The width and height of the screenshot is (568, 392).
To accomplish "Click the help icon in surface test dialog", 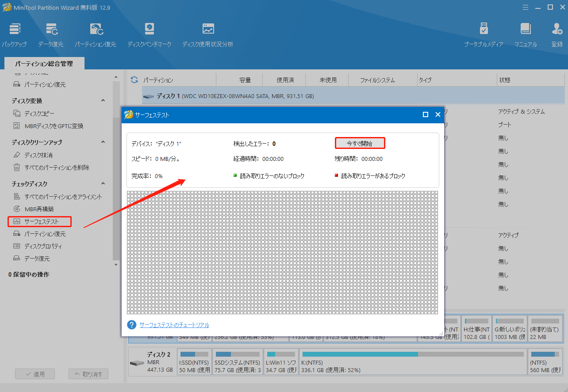I will tap(131, 325).
